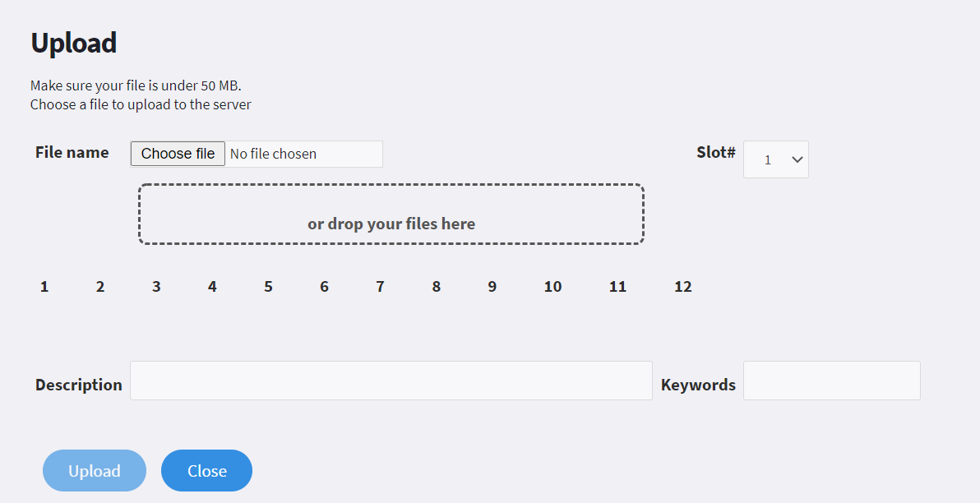Select slot number 3
This screenshot has height=503, width=980.
tap(156, 287)
